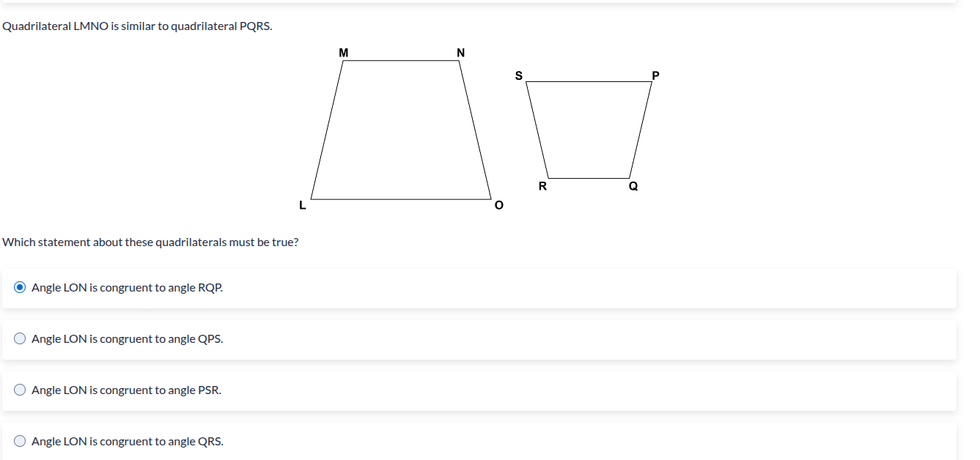Click vertex label M on quadrilateral LMNO
The width and height of the screenshot is (980, 460).
click(342, 53)
